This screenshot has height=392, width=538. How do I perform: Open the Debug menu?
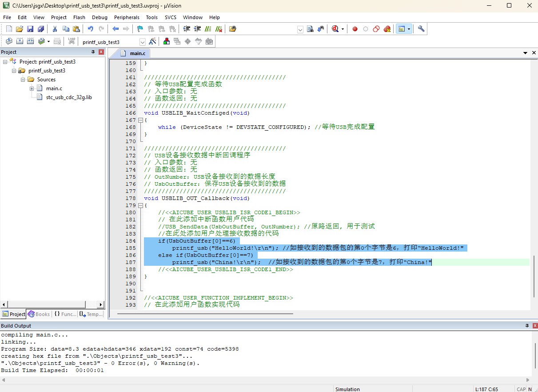pos(100,17)
